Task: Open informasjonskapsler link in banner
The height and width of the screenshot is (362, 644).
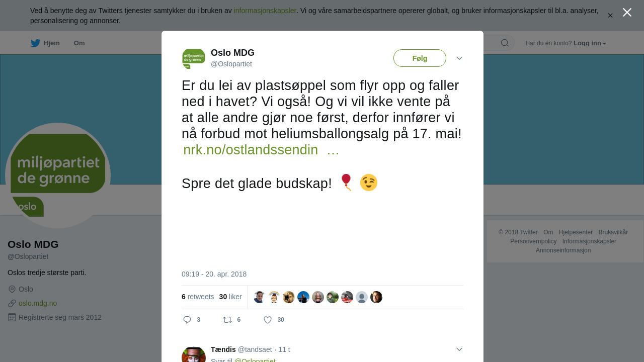Action: [x=265, y=11]
